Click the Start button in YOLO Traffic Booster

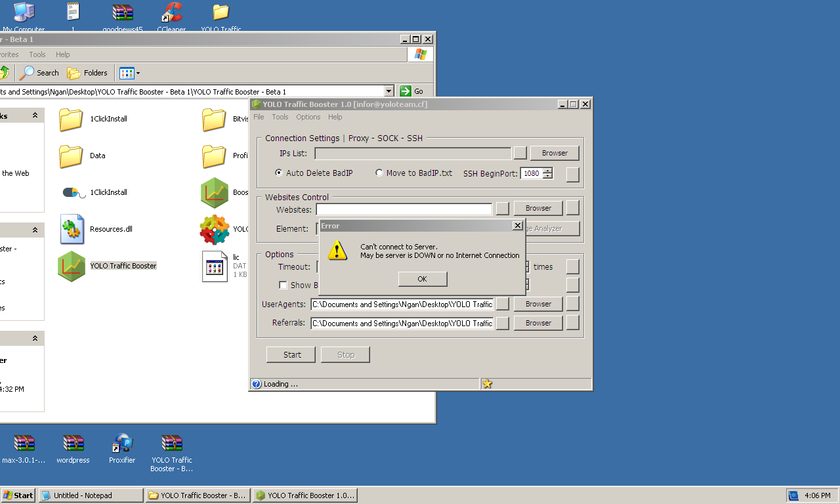pyautogui.click(x=291, y=355)
